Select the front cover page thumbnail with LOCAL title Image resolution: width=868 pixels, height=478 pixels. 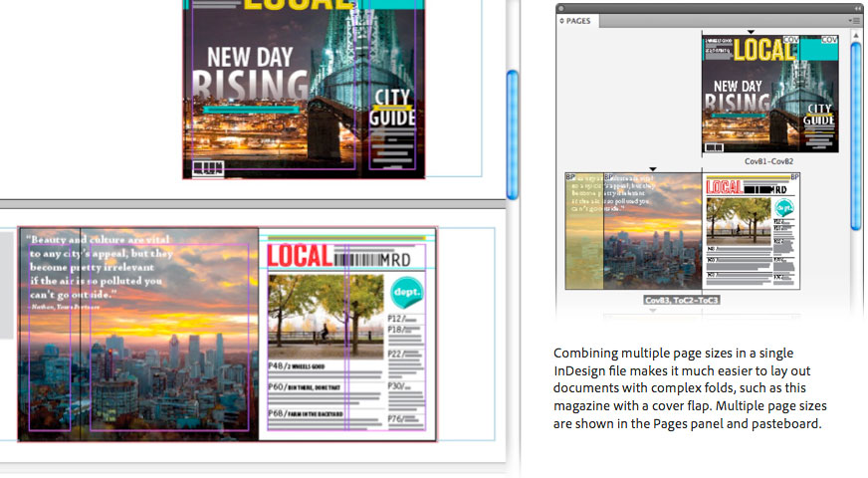[751, 94]
